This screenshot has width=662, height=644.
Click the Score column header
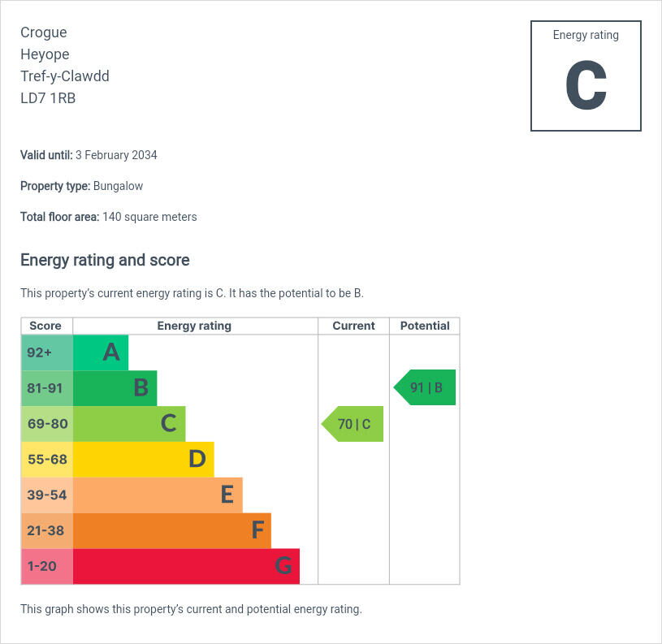[45, 326]
